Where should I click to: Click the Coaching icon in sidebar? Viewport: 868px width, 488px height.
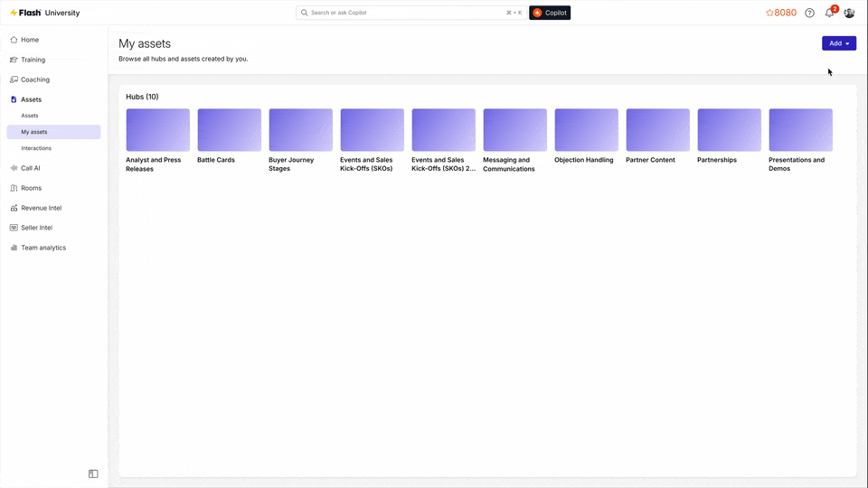tap(14, 80)
